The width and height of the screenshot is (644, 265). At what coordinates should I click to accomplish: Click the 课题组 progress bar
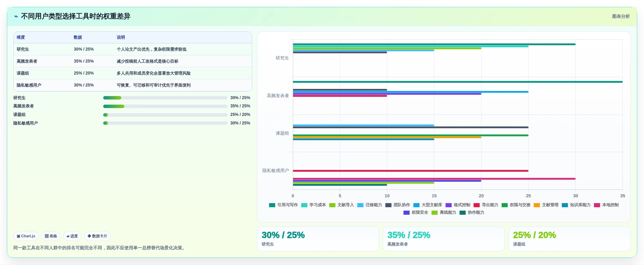point(165,115)
